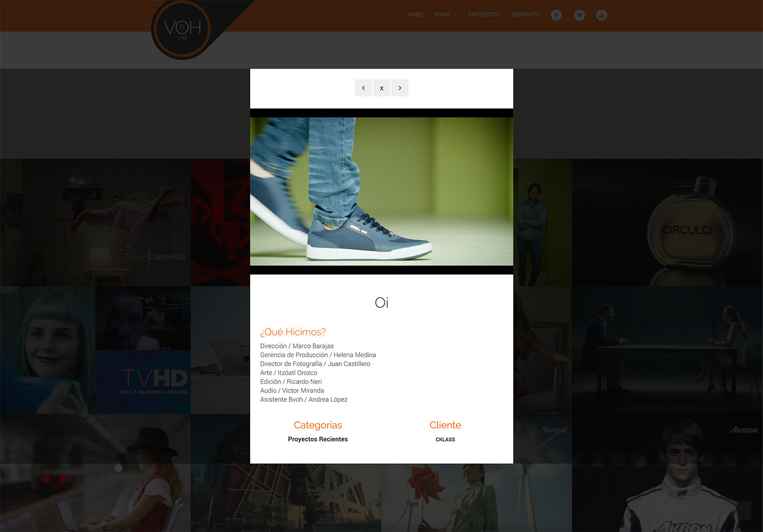Click the Proyectos Recientes category link
Viewport: 763px width, 532px height.
[x=318, y=439]
